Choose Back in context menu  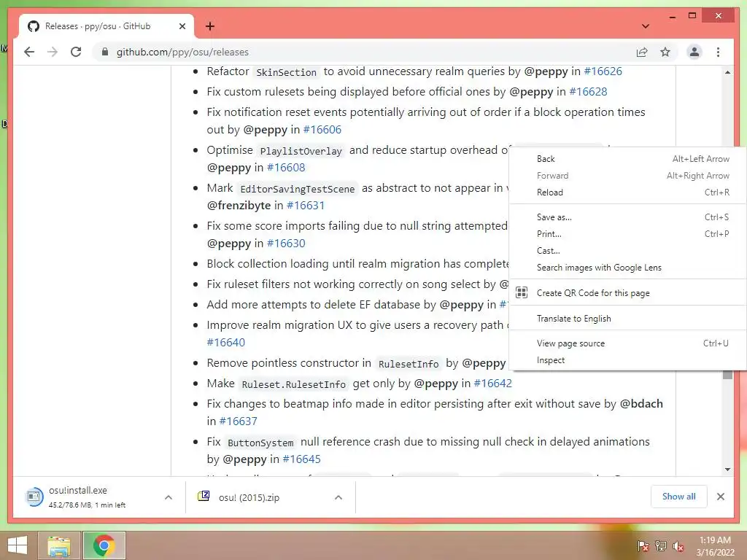click(x=627, y=158)
